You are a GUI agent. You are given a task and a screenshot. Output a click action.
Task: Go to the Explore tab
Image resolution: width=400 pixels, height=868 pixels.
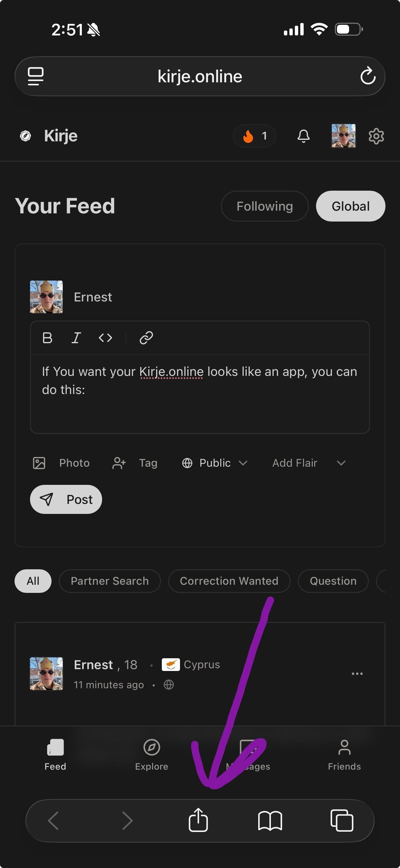(x=152, y=754)
